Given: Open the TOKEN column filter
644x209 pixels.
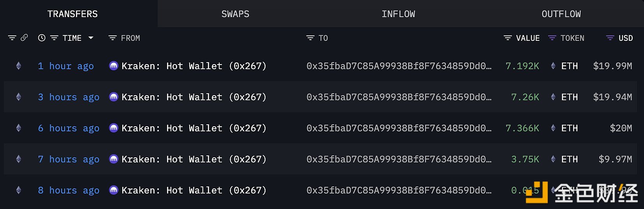Looking at the screenshot, I should 552,38.
